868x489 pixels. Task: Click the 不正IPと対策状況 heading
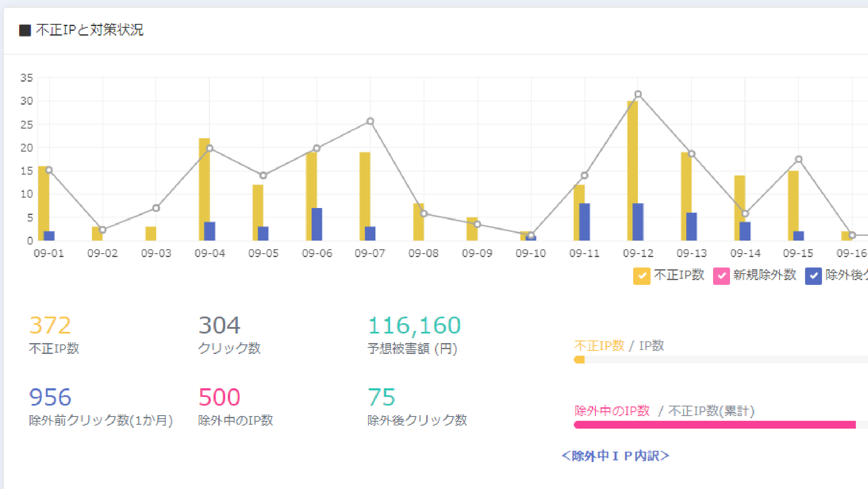click(89, 30)
